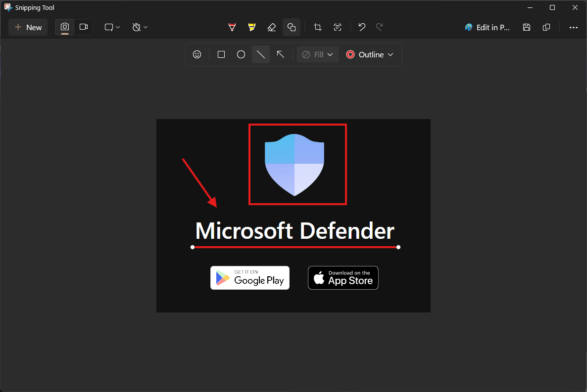Toggle the Shapes tool in the toolbar

[292, 27]
